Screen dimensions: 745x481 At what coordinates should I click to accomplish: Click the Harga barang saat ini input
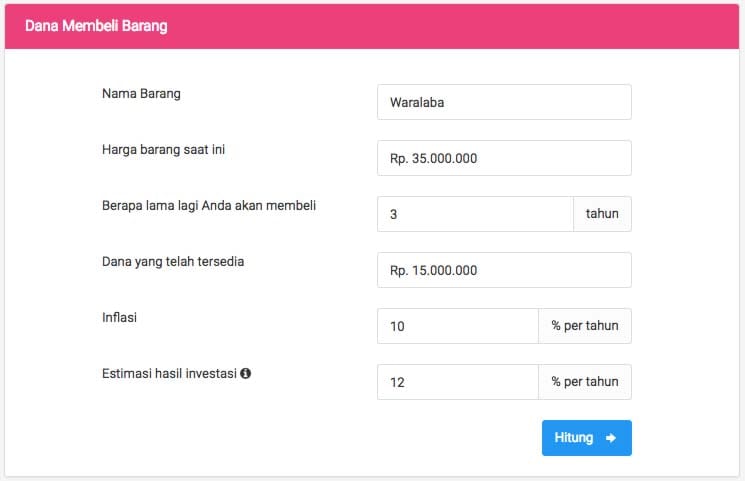504,158
